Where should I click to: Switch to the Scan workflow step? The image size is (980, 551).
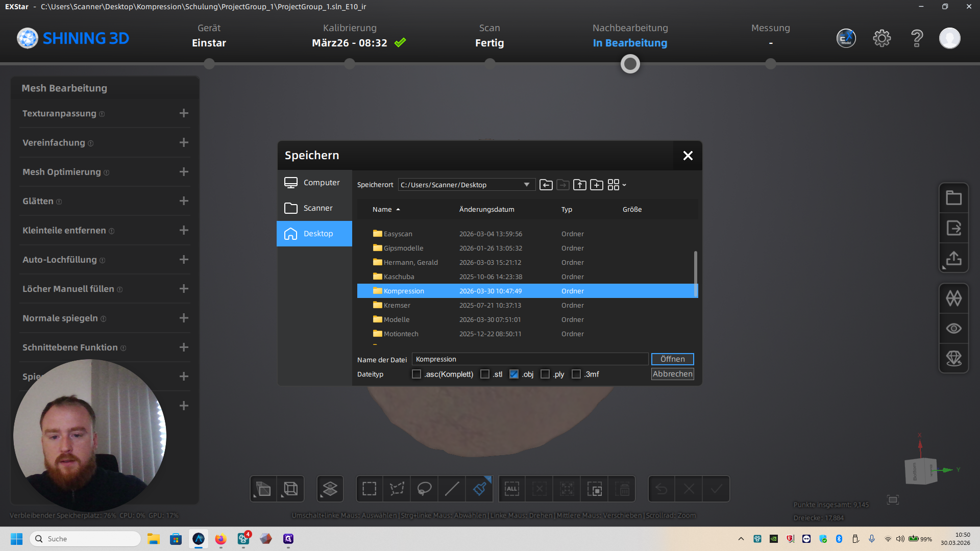(x=489, y=36)
